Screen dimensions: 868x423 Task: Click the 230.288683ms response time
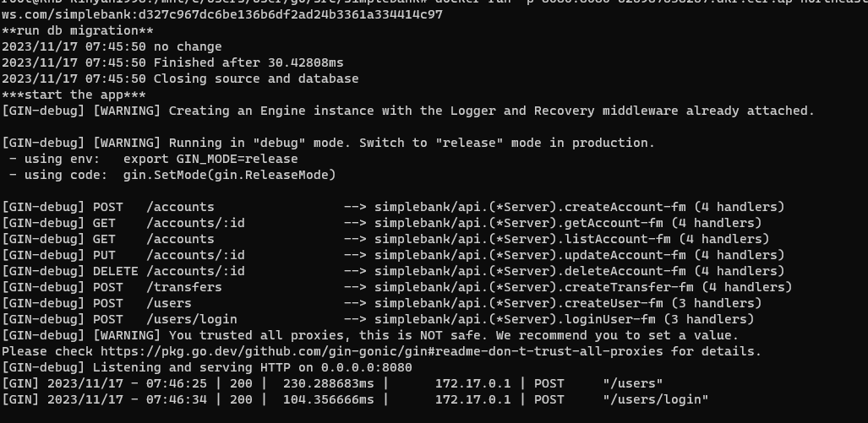tap(328, 384)
